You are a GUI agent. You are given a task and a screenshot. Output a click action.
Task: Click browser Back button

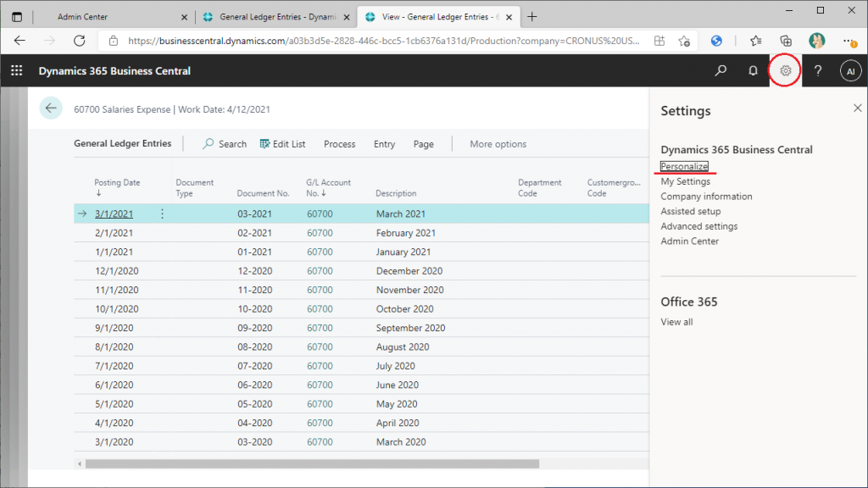tap(20, 41)
